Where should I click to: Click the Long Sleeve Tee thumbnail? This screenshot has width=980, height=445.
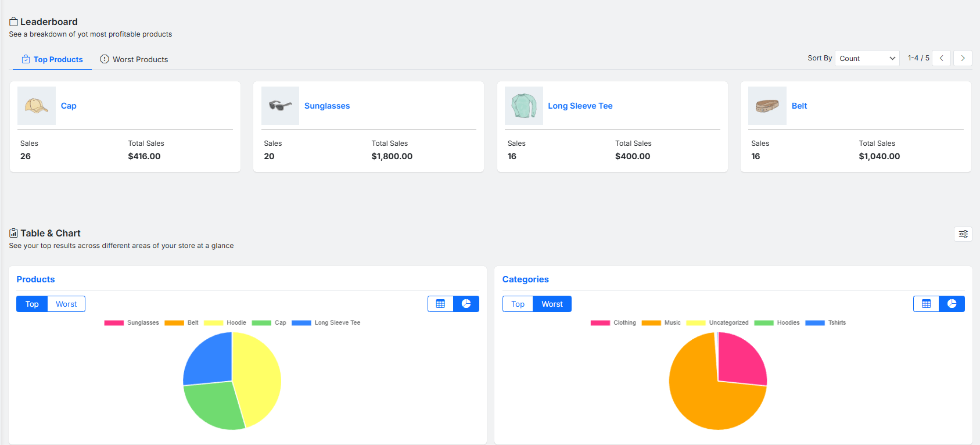524,106
